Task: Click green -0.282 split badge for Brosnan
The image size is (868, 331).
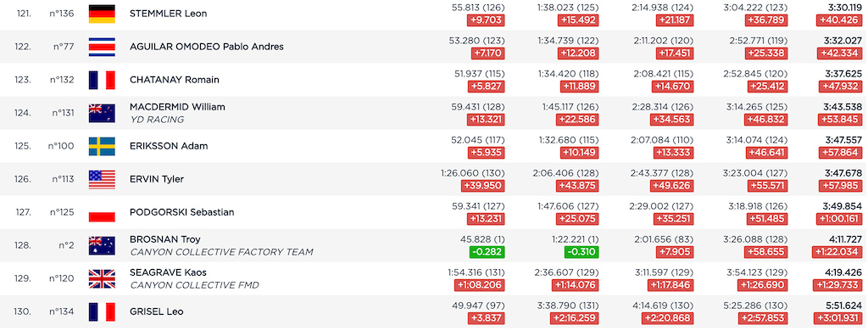Action: [x=487, y=252]
